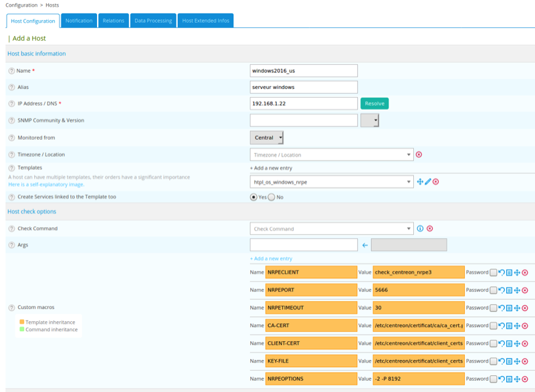Click the blue left arrow next to Args

coord(364,246)
